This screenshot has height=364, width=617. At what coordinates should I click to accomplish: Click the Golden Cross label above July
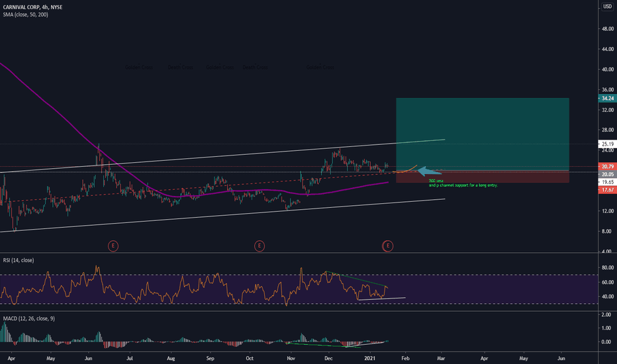(x=139, y=68)
